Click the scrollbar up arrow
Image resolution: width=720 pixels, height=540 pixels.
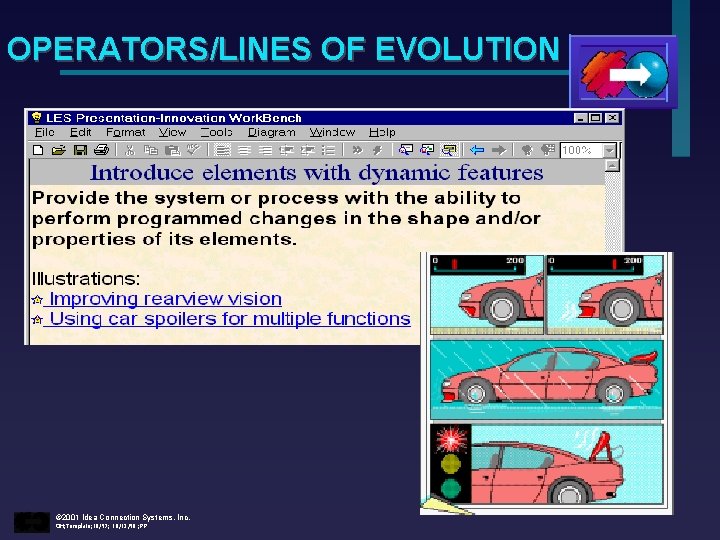[x=612, y=166]
